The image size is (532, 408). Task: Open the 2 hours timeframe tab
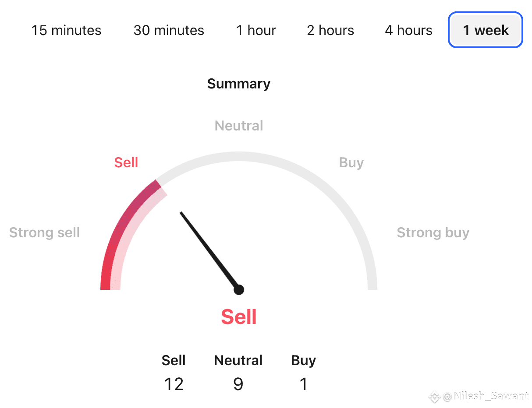click(x=330, y=30)
